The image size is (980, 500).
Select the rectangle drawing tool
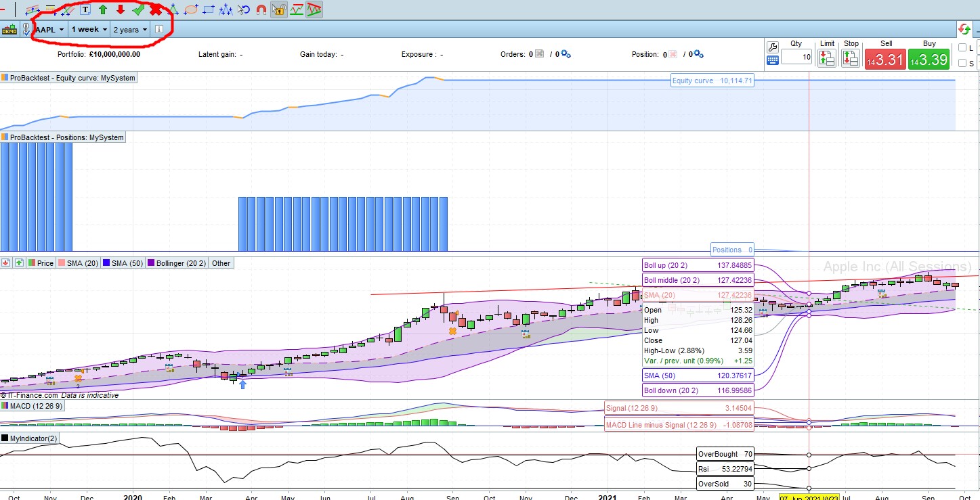pos(209,9)
